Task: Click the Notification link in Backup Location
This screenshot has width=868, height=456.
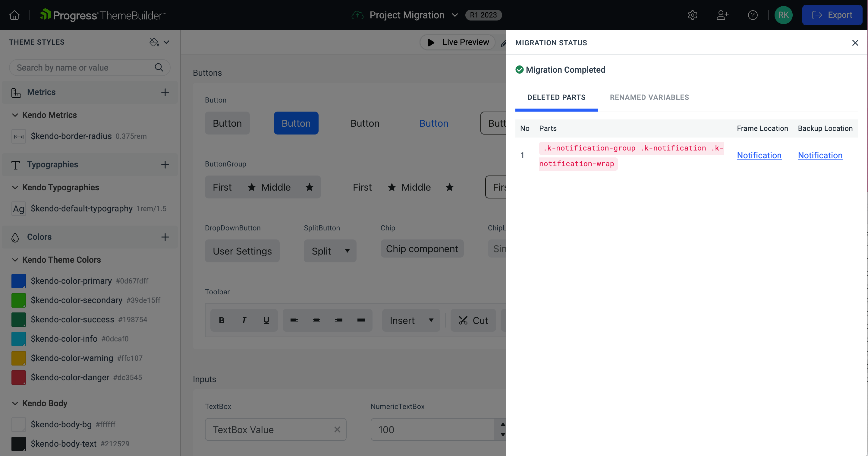Action: (820, 155)
